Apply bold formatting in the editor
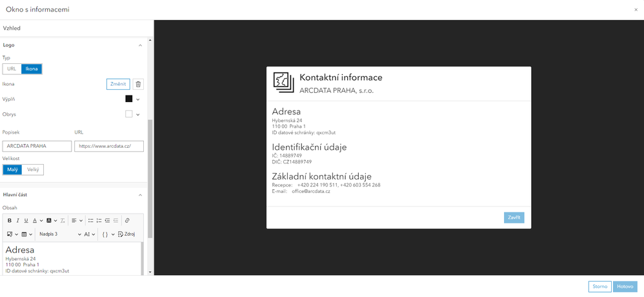Screen dimensions: 644x297 [x=10, y=221]
